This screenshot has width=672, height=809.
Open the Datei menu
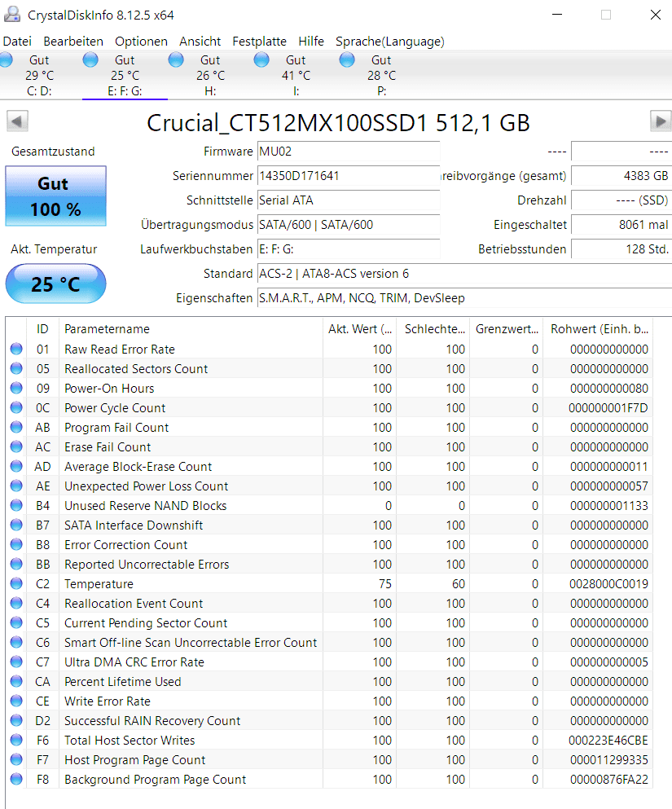coord(17,42)
